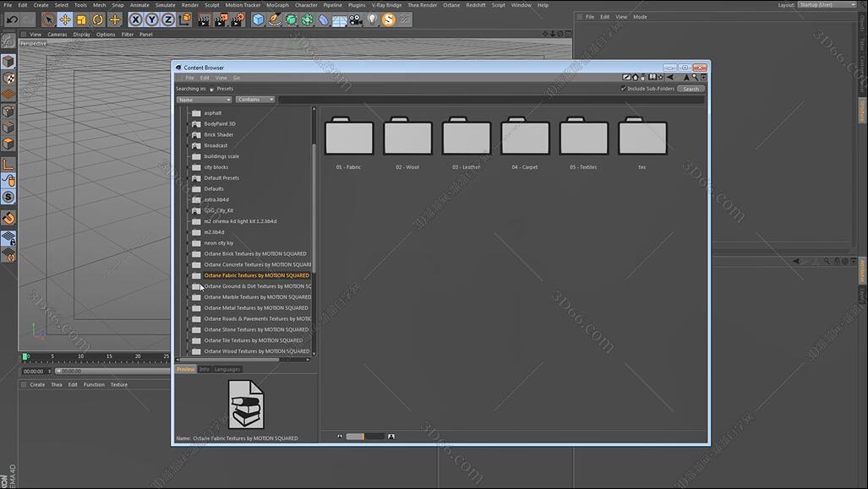868x489 pixels.
Task: Open the Name search field dropdown
Action: (x=204, y=100)
